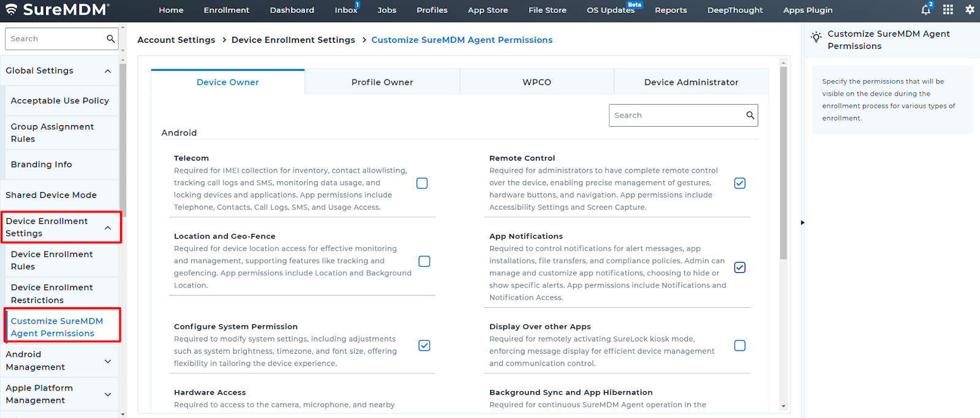Open the Reports menu

coord(671,10)
